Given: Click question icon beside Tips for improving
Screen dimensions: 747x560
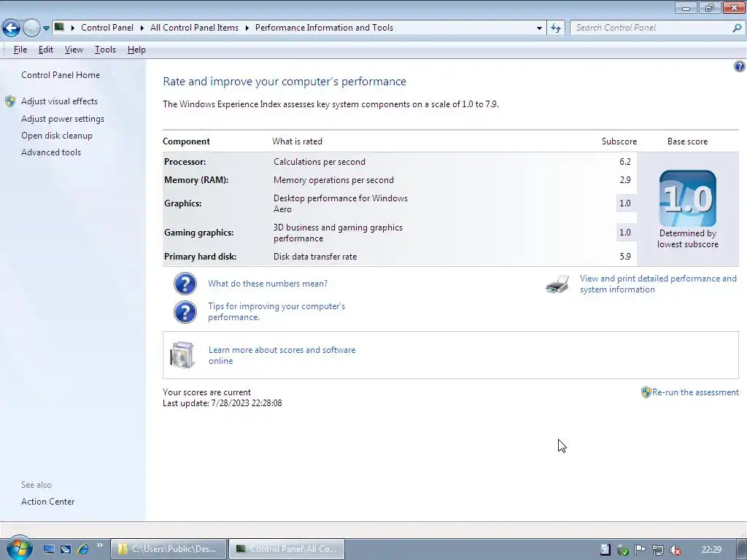Looking at the screenshot, I should click(x=185, y=312).
